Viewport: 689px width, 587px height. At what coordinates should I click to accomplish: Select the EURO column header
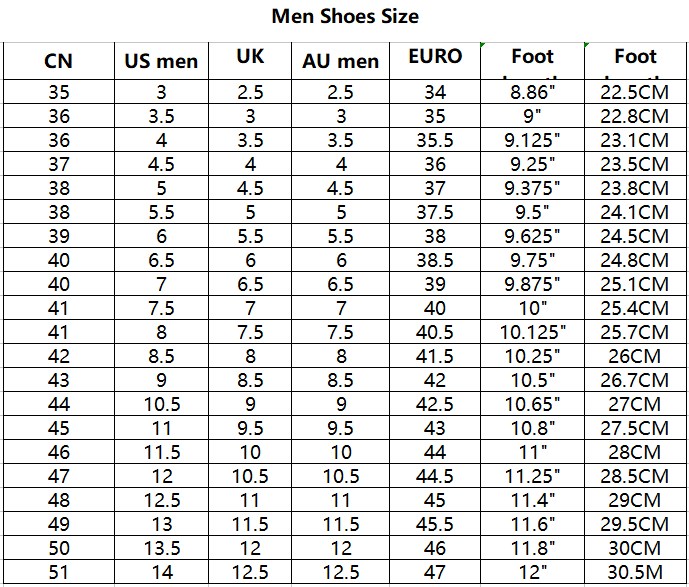coord(435,61)
